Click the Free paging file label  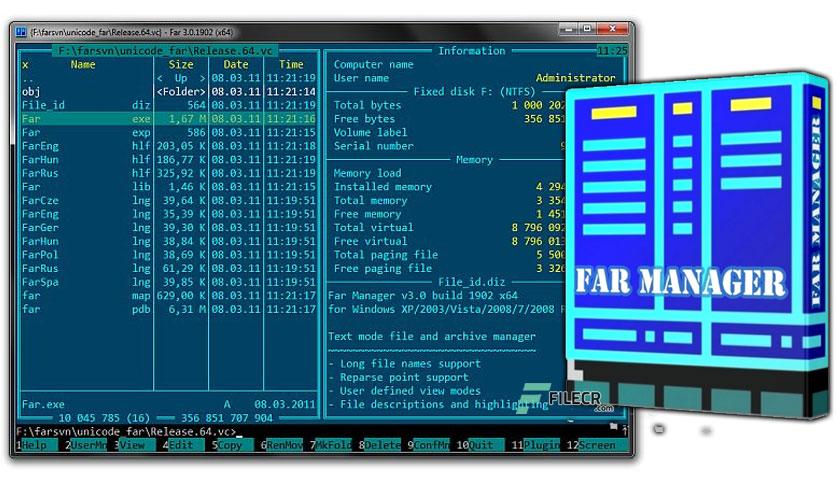[x=383, y=268]
